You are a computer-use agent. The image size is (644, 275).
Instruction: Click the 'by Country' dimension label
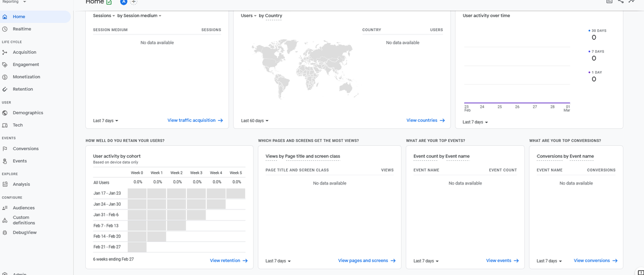(270, 16)
